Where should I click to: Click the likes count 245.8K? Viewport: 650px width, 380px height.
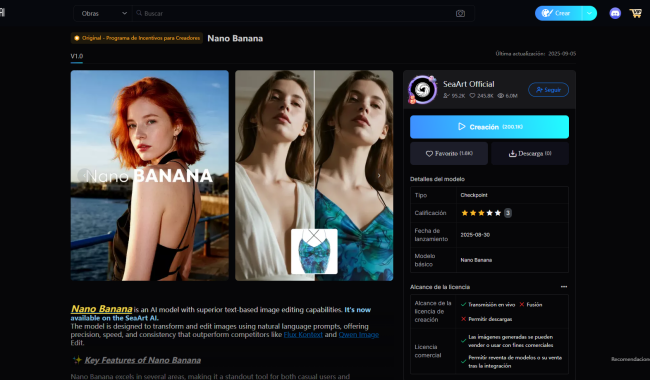(x=481, y=96)
